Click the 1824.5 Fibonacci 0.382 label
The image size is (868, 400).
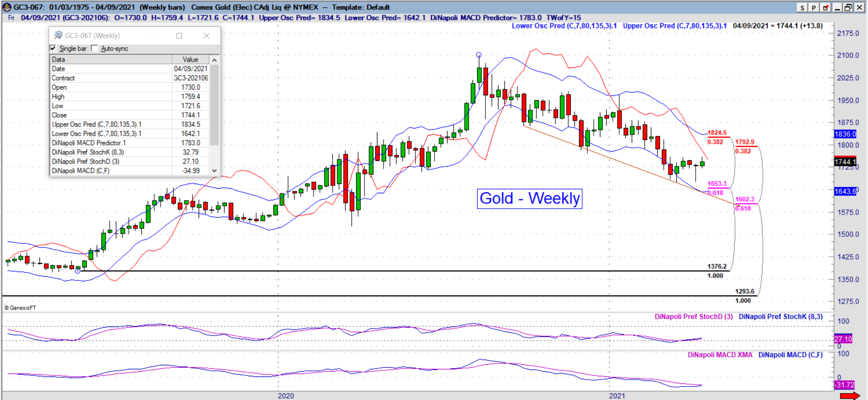pyautogui.click(x=717, y=133)
